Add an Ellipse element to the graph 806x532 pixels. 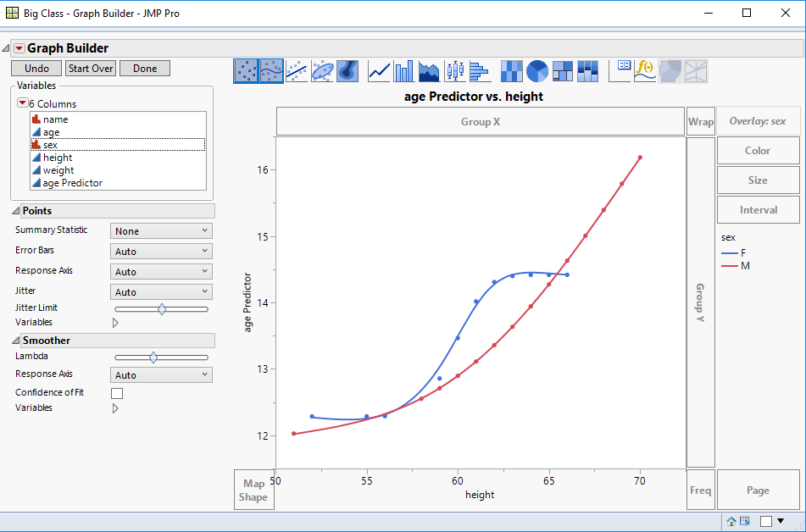[x=323, y=71]
